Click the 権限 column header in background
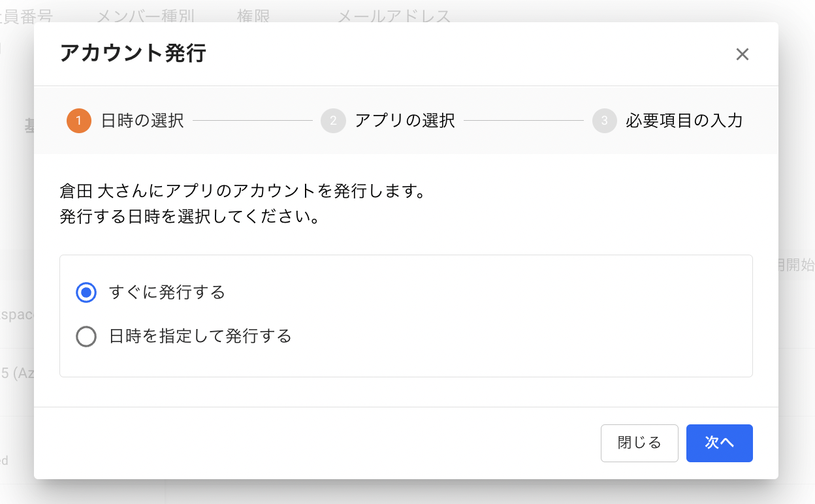The width and height of the screenshot is (815, 504). click(253, 16)
